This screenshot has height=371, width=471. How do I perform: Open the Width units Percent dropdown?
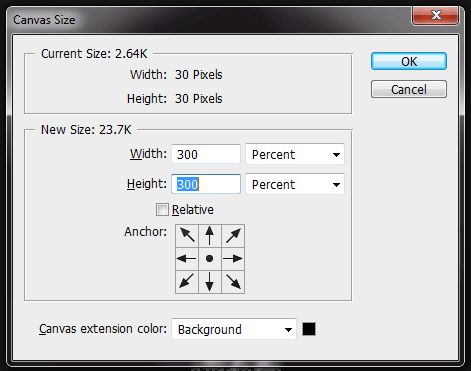click(x=295, y=154)
